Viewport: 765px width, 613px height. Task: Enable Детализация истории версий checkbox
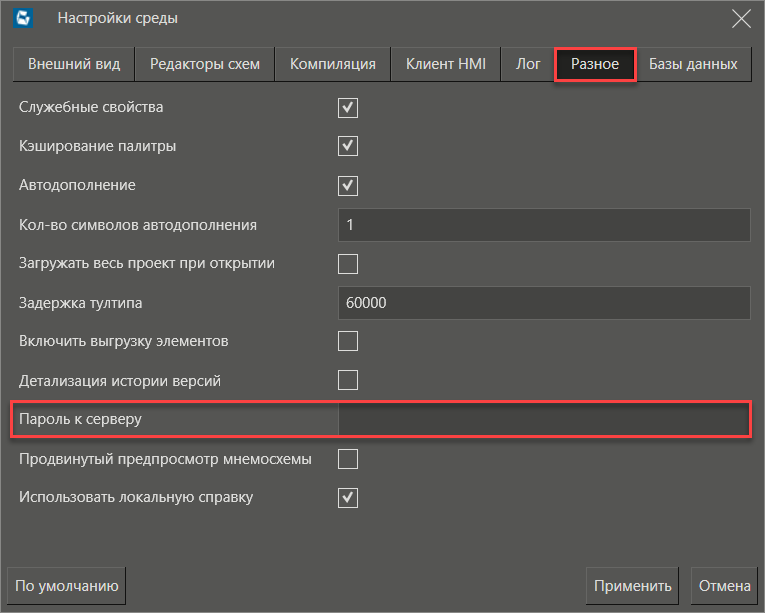348,380
